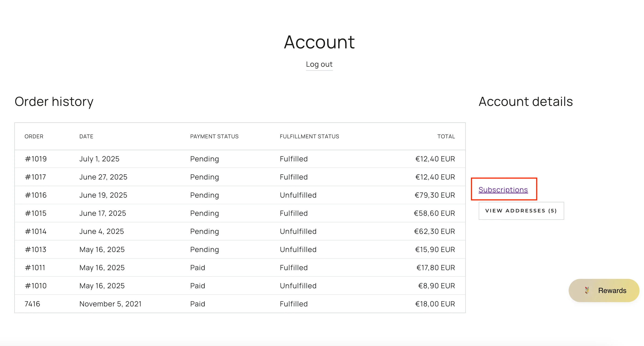Click the Payment Status column header

pyautogui.click(x=214, y=137)
